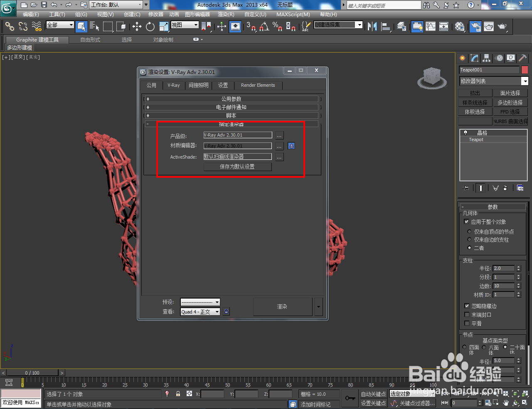Image resolution: width=532 pixels, height=409 pixels.
Task: Open the Hierarchy command panel tab
Action: pos(487,58)
